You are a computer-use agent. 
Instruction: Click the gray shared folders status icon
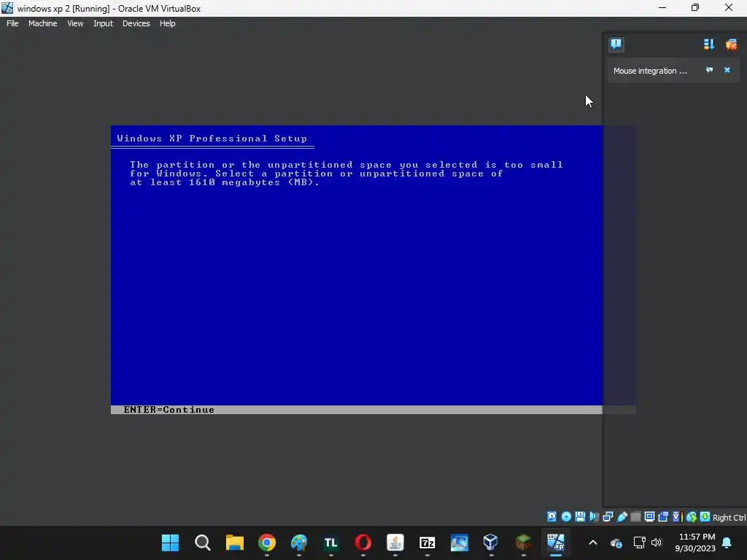[635, 517]
